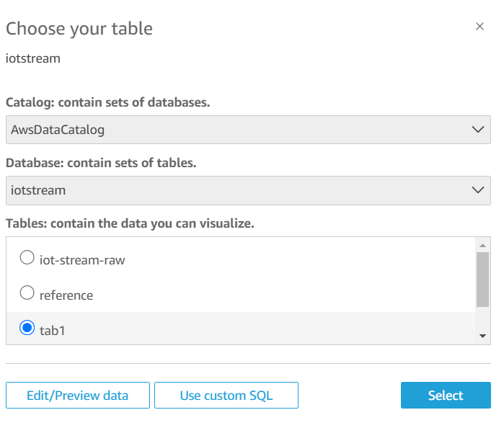Open the iotstream database dropdown
The width and height of the screenshot is (504, 428).
point(248,190)
